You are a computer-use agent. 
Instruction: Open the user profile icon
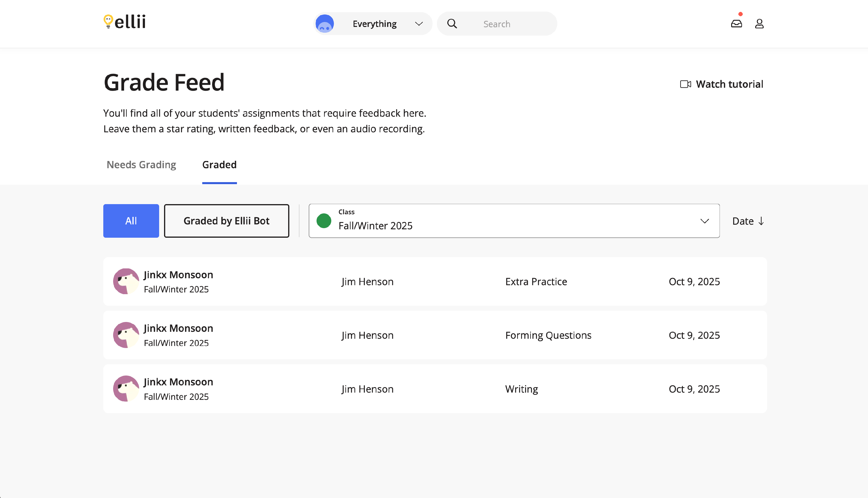click(759, 24)
